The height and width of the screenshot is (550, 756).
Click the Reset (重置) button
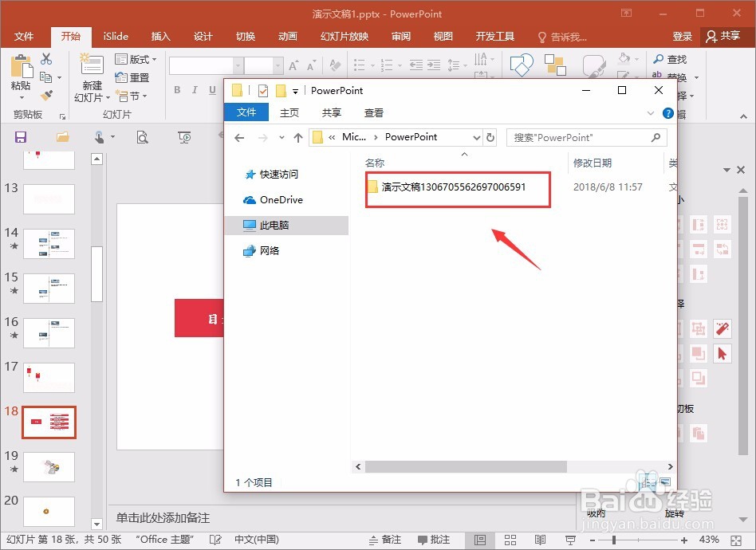pyautogui.click(x=132, y=77)
